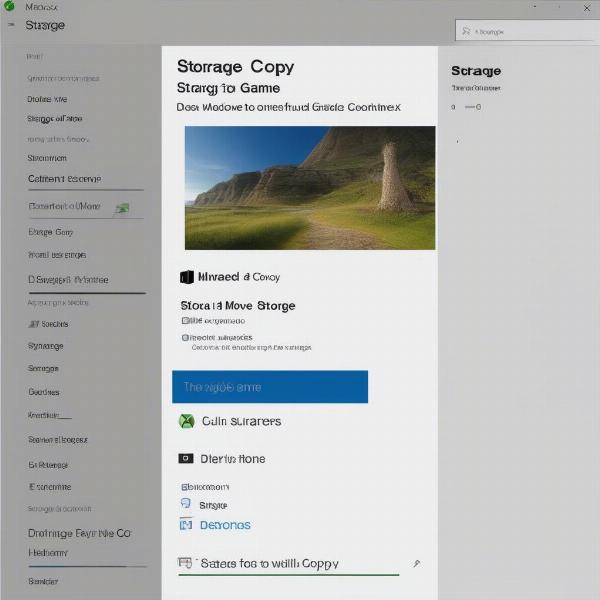The height and width of the screenshot is (600, 600).
Task: Select 'Seanen el boqesr' in the sidebar
Action: [58, 440]
